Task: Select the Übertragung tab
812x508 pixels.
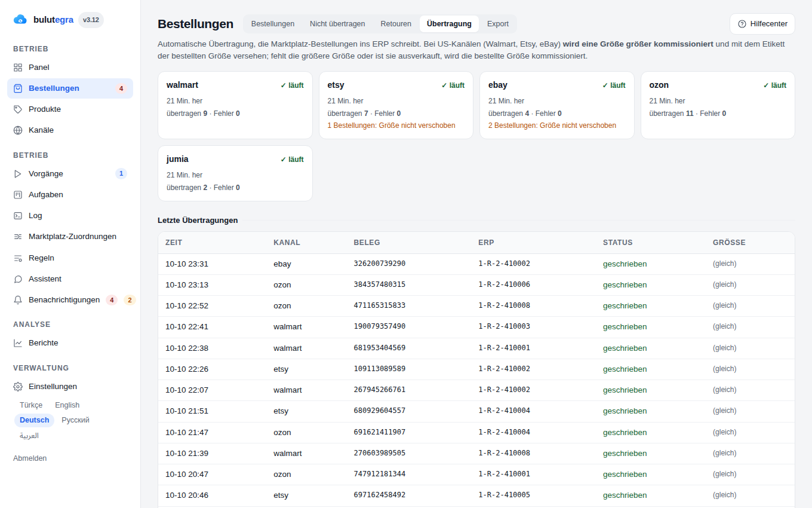Action: 449,24
